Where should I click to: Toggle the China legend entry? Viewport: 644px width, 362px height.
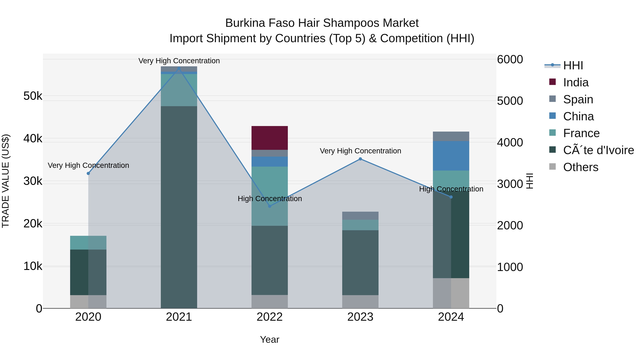pyautogui.click(x=571, y=116)
